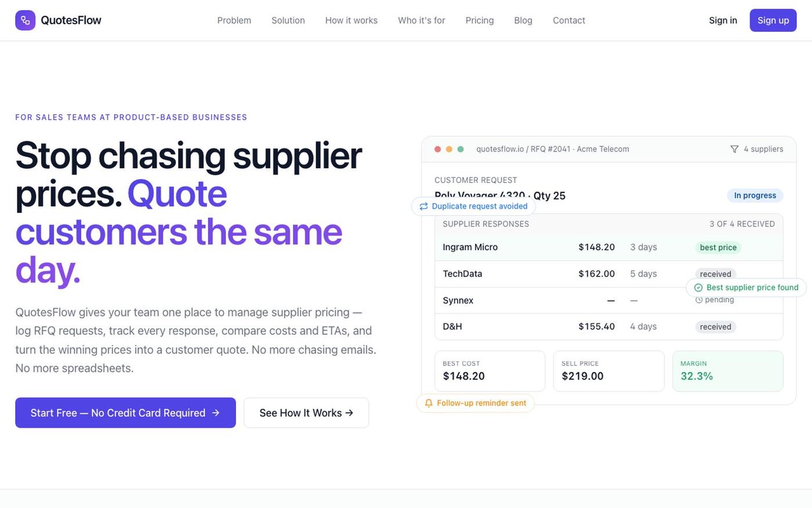812x508 pixels.
Task: Select Who it's for nav link
Action: [422, 20]
